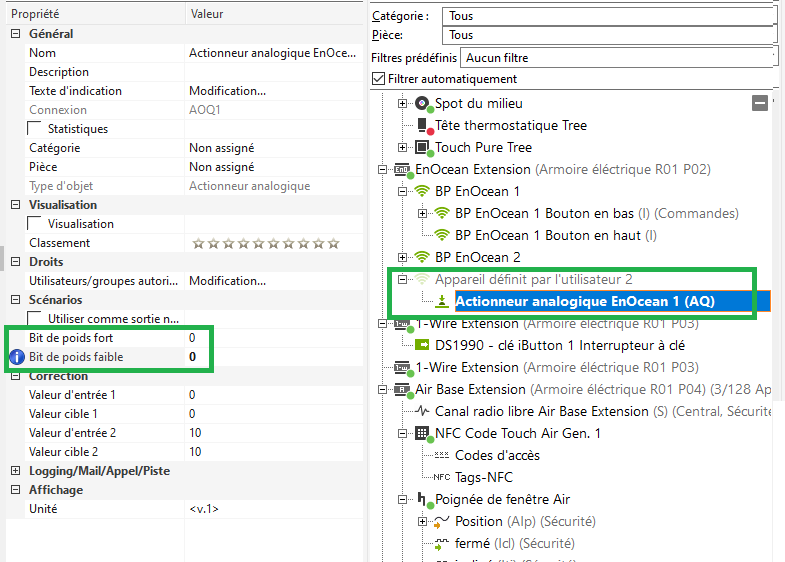This screenshot has height=562, width=785.
Task: Click the Bit de poids fort value field
Action: pyautogui.click(x=270, y=338)
